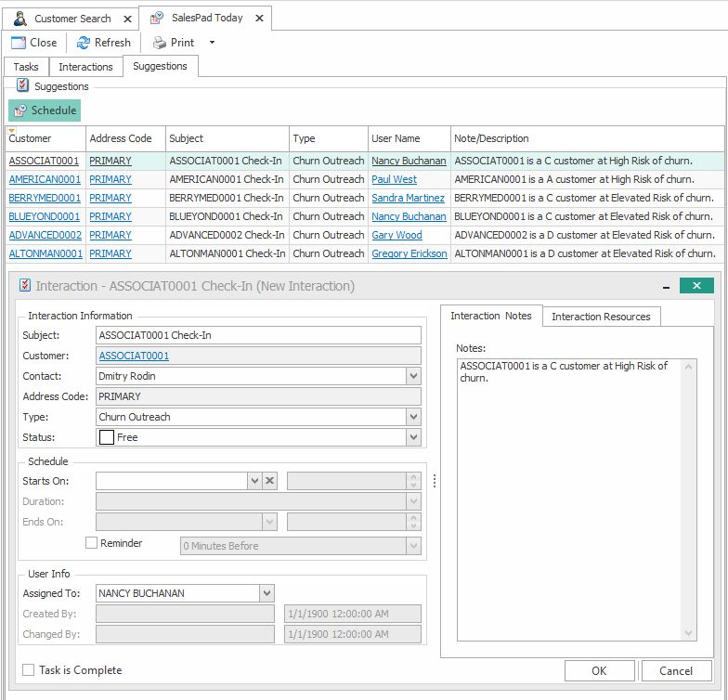Click the Close toolbar icon
The image size is (728, 700).
[19, 43]
